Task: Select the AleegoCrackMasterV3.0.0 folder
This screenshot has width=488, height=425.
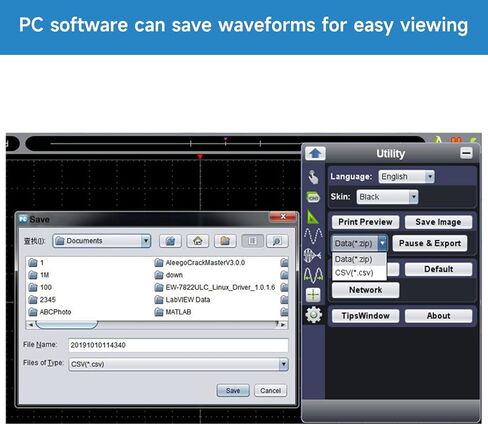Action: coord(200,263)
